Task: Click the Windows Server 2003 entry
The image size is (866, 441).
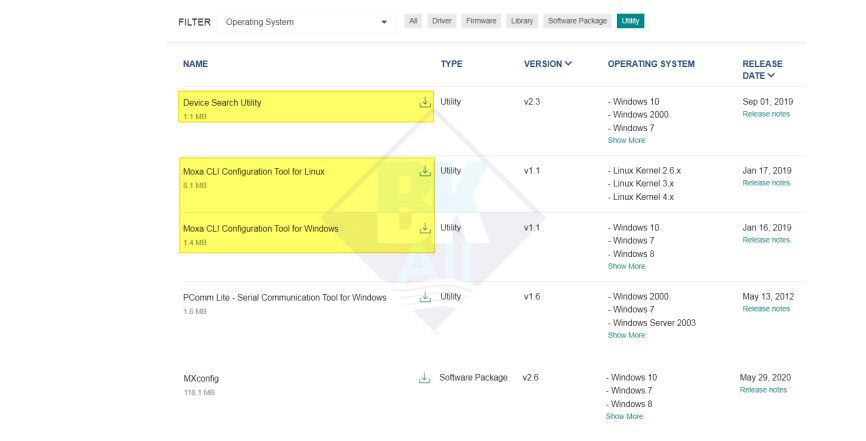Action: tap(652, 323)
